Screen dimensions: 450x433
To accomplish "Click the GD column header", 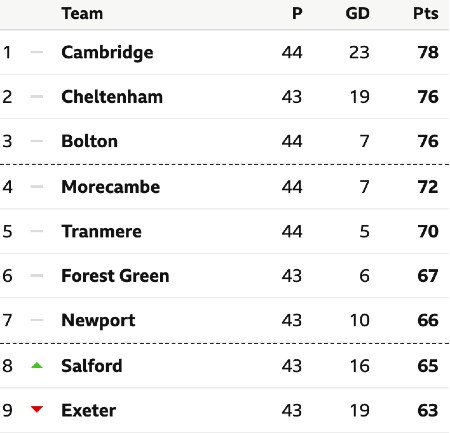I will (357, 14).
